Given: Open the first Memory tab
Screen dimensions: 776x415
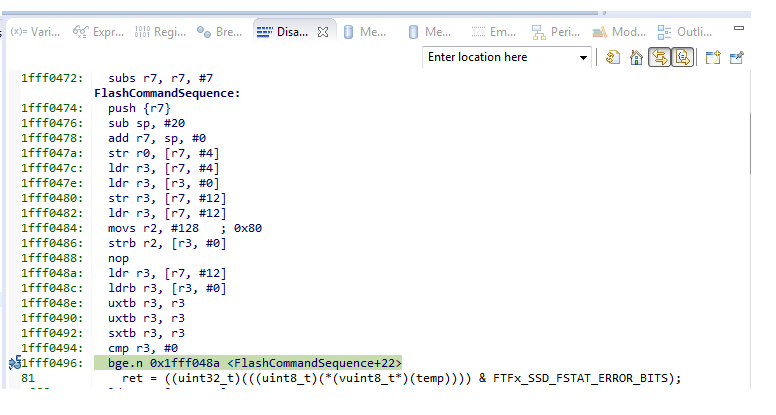Looking at the screenshot, I should pyautogui.click(x=364, y=32).
